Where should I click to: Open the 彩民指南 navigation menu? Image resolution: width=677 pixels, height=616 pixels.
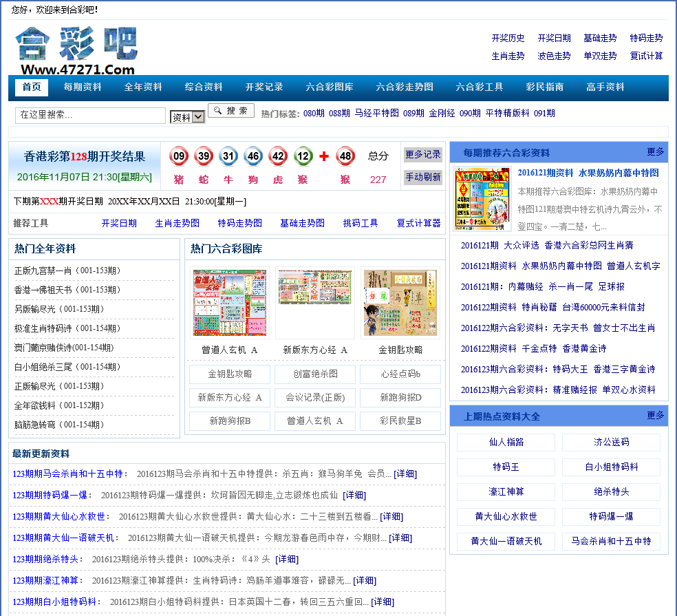(545, 87)
